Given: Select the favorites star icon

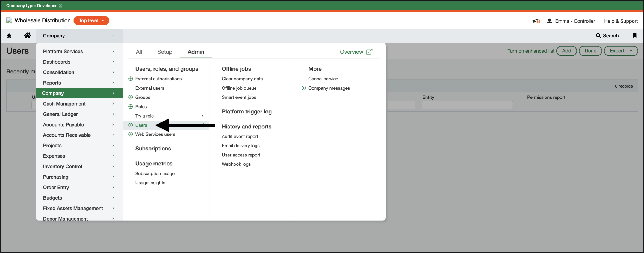Looking at the screenshot, I should (x=9, y=35).
